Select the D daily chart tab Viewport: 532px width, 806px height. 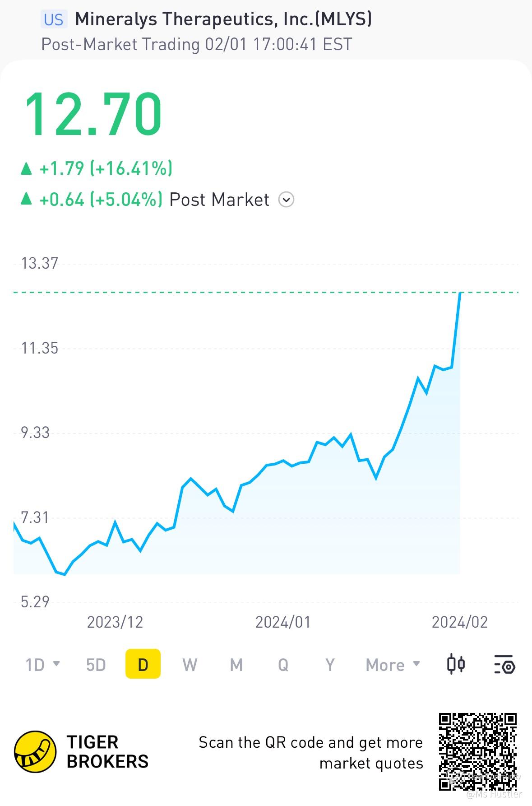(143, 665)
